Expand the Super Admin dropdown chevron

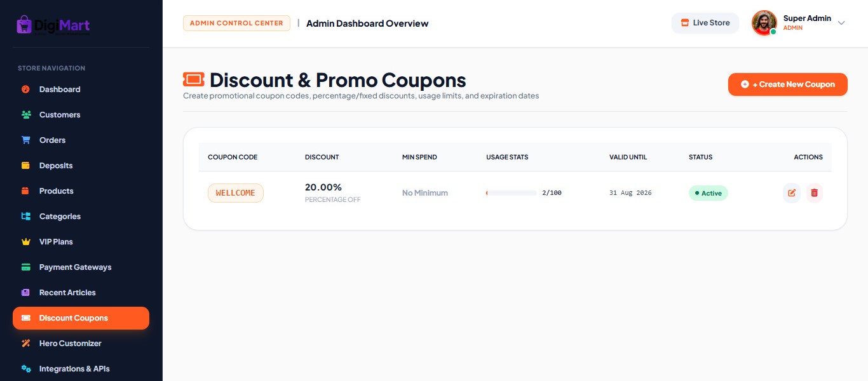click(841, 23)
